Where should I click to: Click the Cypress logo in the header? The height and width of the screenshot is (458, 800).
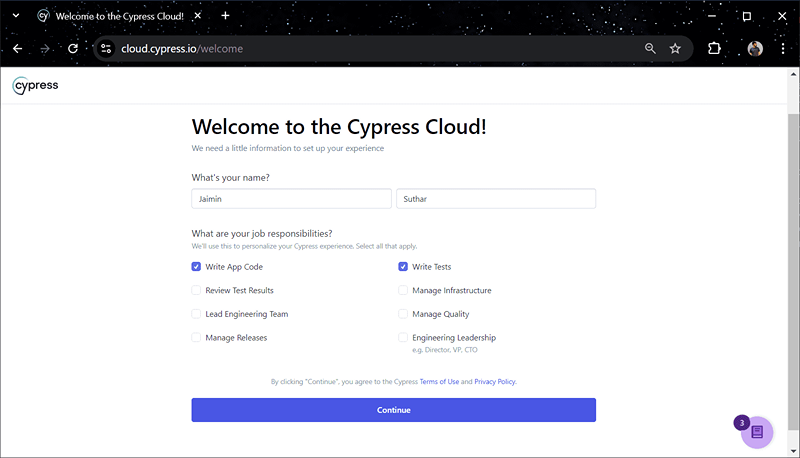(35, 85)
